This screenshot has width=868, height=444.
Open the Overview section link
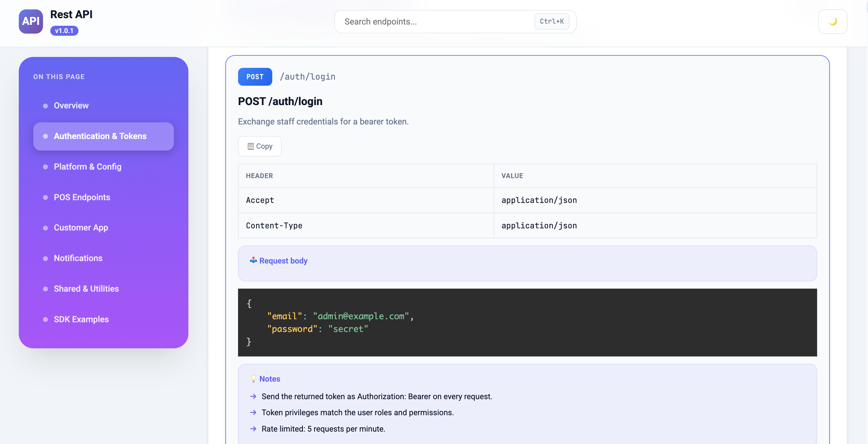click(71, 105)
